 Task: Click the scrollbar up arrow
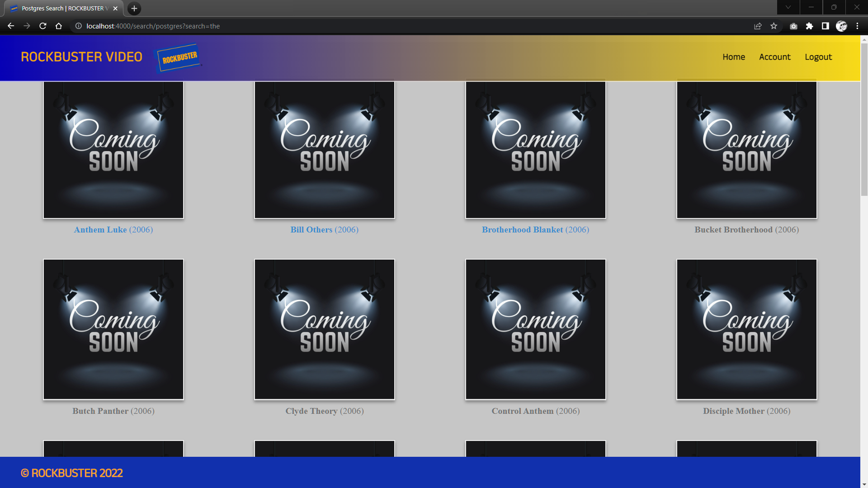(864, 40)
